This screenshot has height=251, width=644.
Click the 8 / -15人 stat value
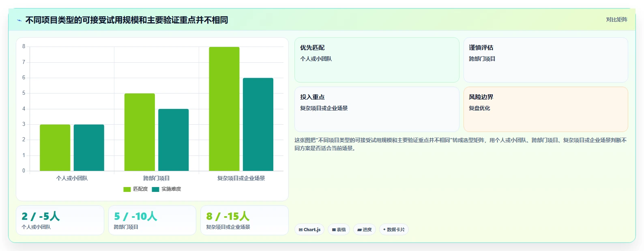228,216
